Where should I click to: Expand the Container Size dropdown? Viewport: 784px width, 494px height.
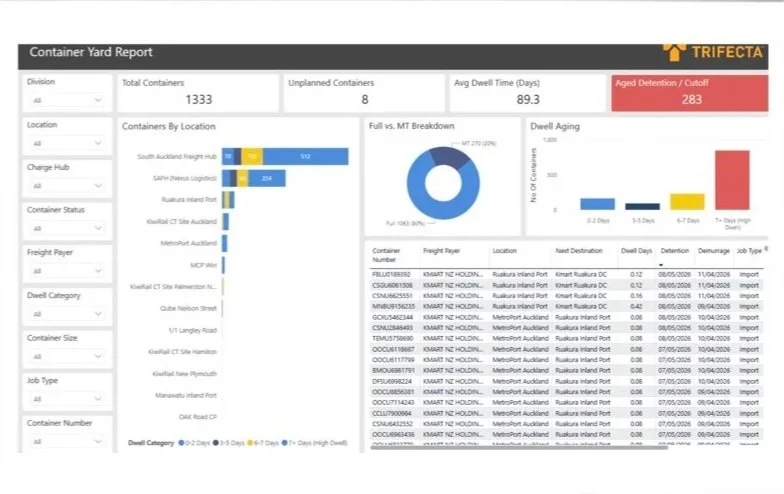coord(67,356)
